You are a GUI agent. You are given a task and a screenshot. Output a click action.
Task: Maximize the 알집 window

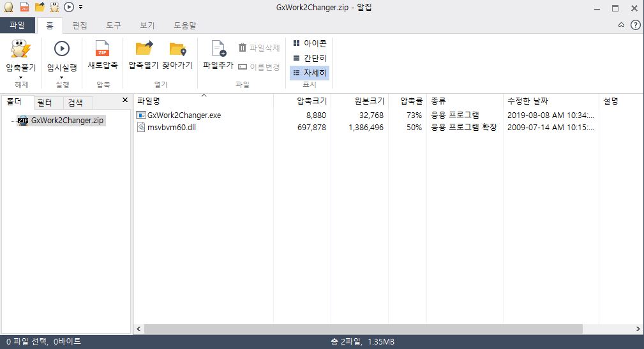[615, 8]
